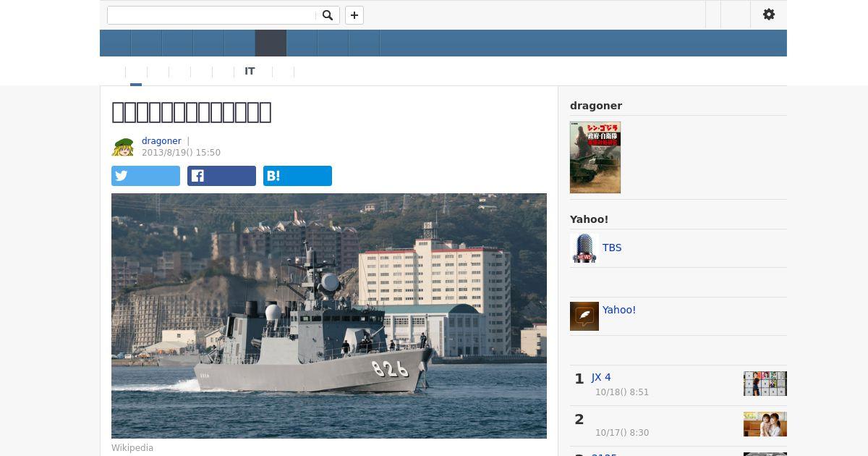Open the settings gear icon
Image resolution: width=868 pixels, height=456 pixels.
pyautogui.click(x=769, y=14)
